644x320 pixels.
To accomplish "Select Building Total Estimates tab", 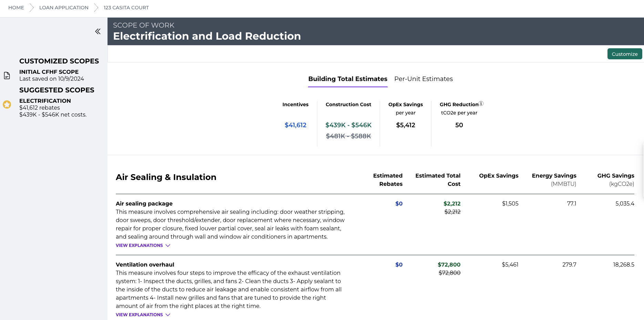I will coord(348,79).
